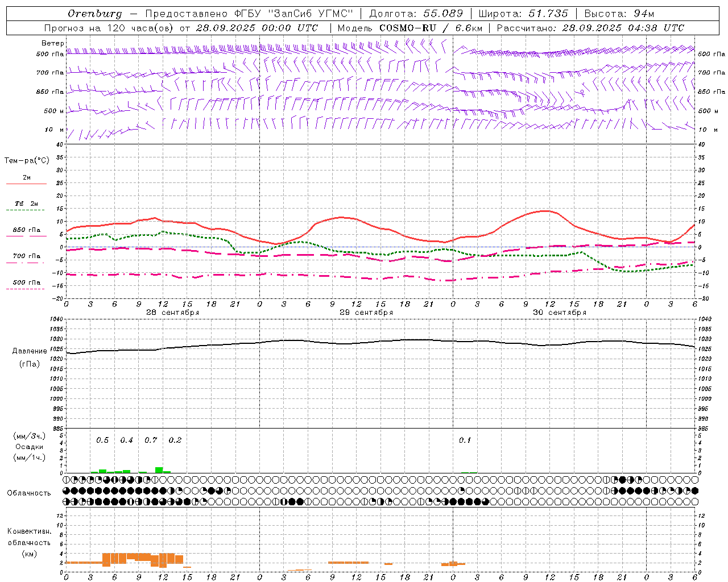
Task: Click the "Широта: 51.735" latitude value
Action: (x=523, y=14)
